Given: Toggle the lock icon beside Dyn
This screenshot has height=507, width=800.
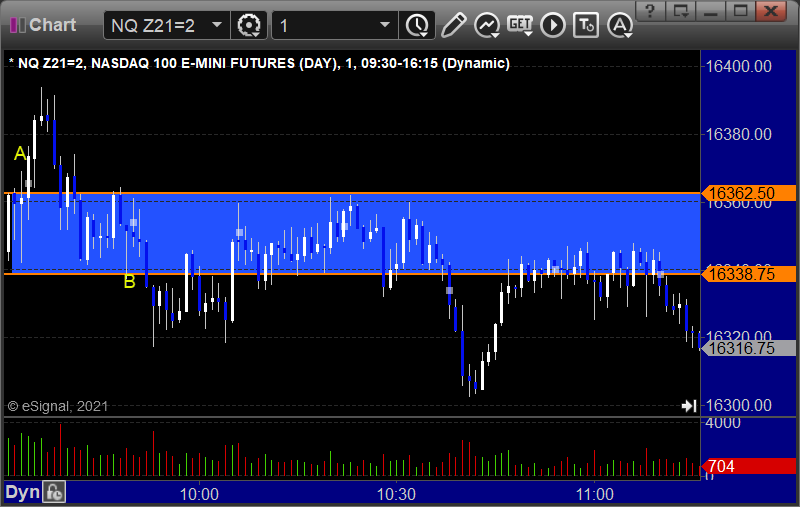Looking at the screenshot, I should pyautogui.click(x=54, y=493).
